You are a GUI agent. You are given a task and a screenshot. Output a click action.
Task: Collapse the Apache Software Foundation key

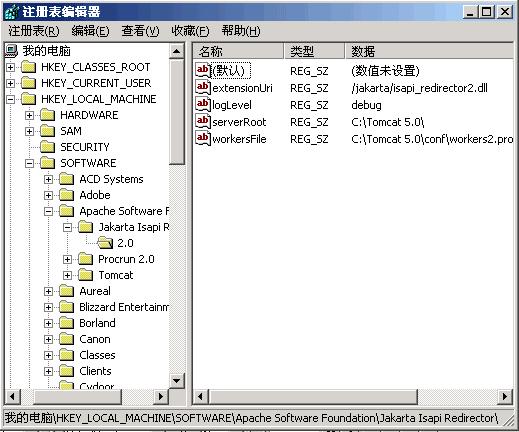point(48,211)
